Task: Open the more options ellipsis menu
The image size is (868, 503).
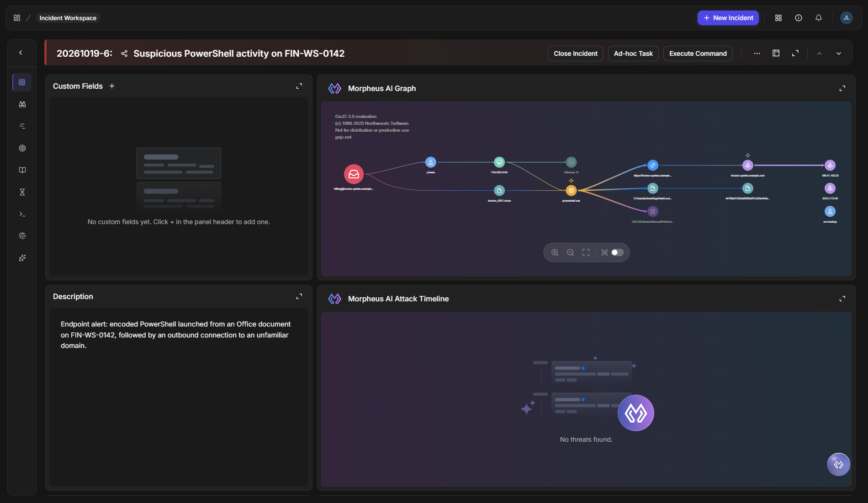Action: 757,54
